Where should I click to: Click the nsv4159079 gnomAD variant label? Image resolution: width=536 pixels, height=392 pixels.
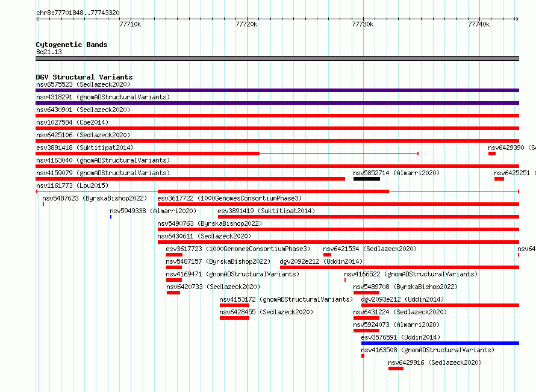click(103, 173)
